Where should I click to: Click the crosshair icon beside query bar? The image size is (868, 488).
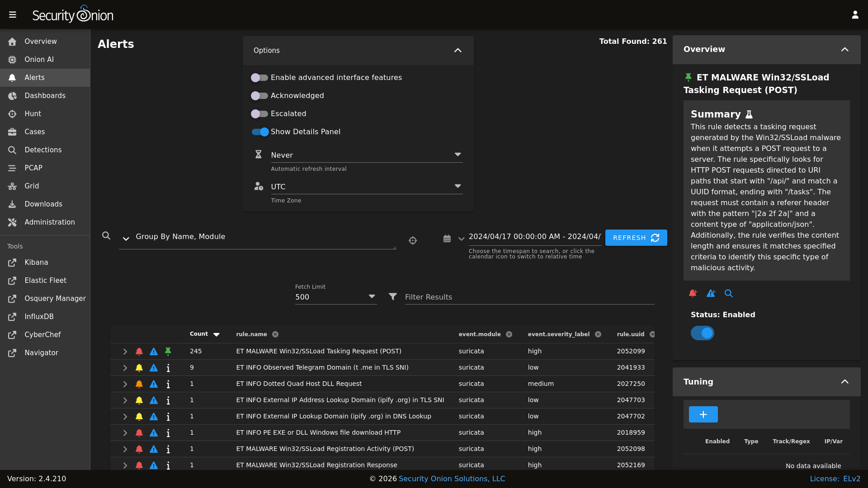click(x=413, y=240)
